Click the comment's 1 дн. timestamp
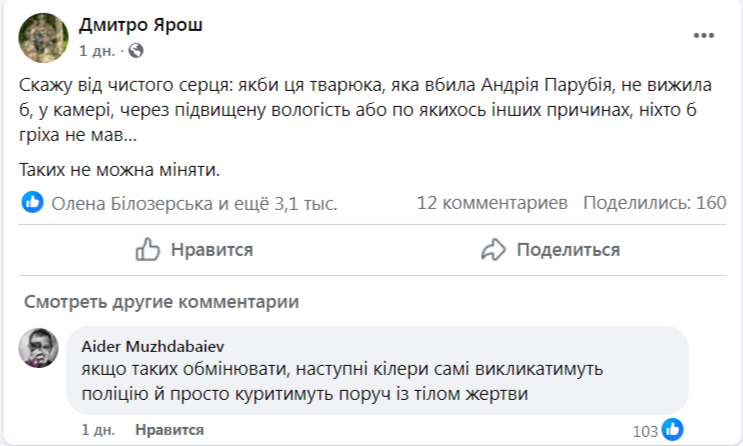The image size is (743, 446). 100,430
